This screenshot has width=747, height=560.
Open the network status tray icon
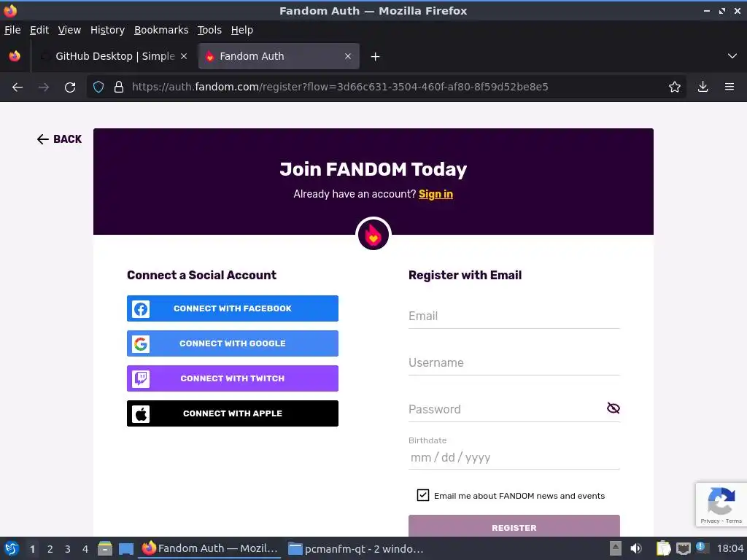[x=683, y=548]
